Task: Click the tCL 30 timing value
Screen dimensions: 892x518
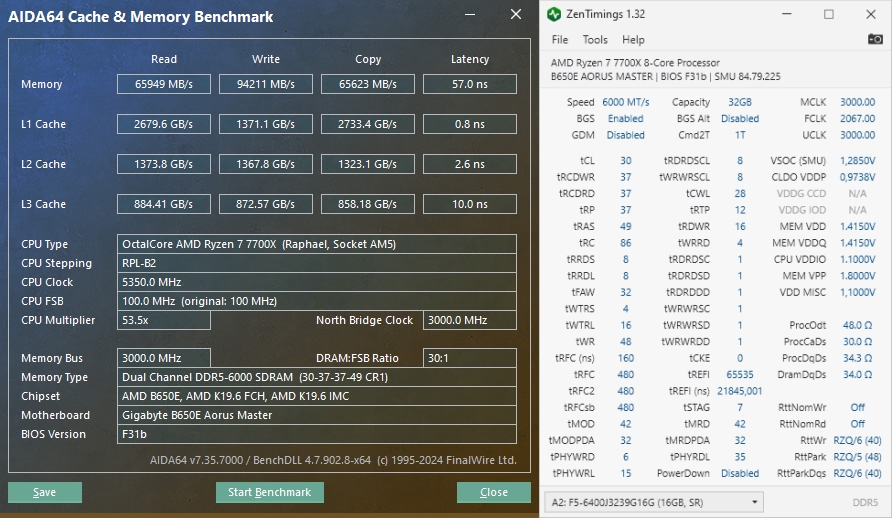Action: (x=626, y=161)
